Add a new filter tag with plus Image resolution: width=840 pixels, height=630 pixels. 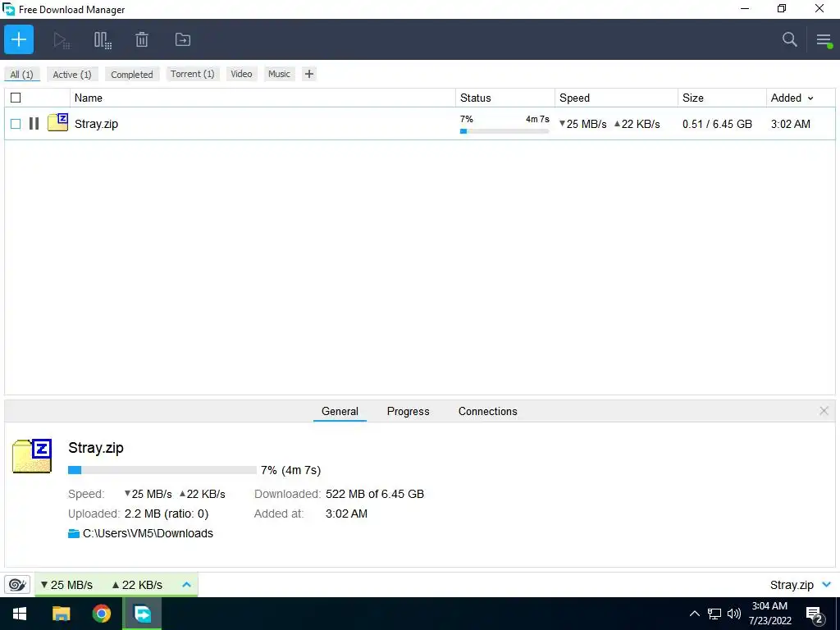coord(309,74)
